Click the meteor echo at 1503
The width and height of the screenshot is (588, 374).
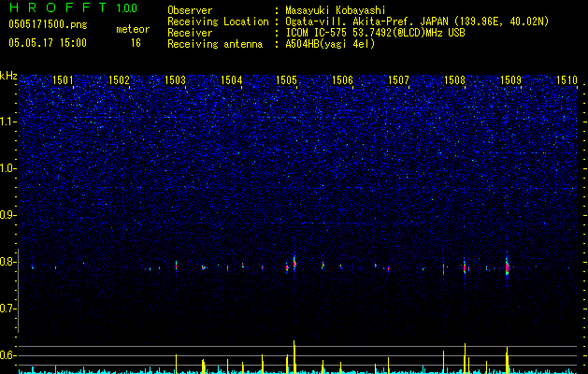click(x=176, y=266)
